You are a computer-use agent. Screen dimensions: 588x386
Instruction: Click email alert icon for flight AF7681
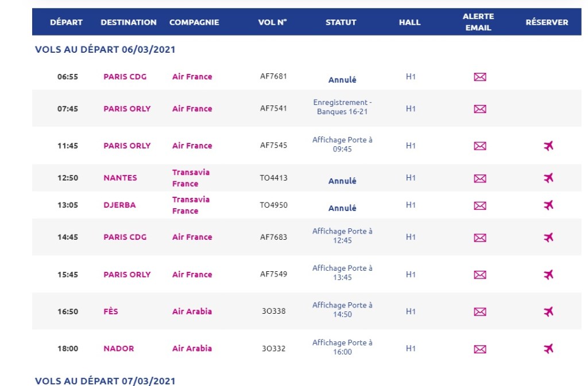click(x=480, y=77)
